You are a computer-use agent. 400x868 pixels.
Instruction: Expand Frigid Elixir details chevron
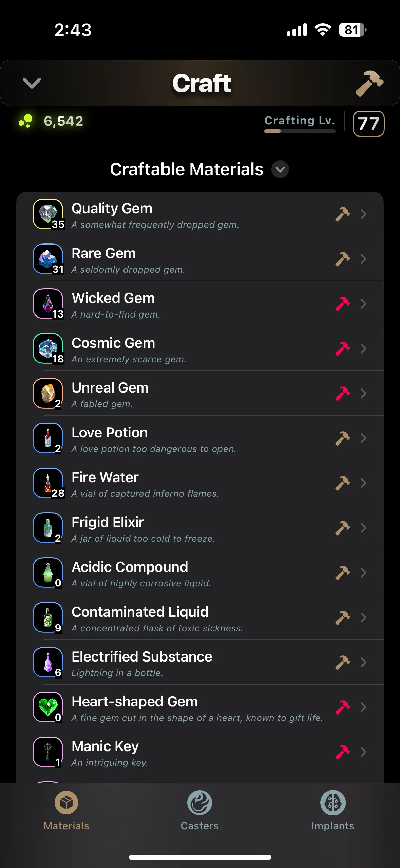(x=363, y=528)
